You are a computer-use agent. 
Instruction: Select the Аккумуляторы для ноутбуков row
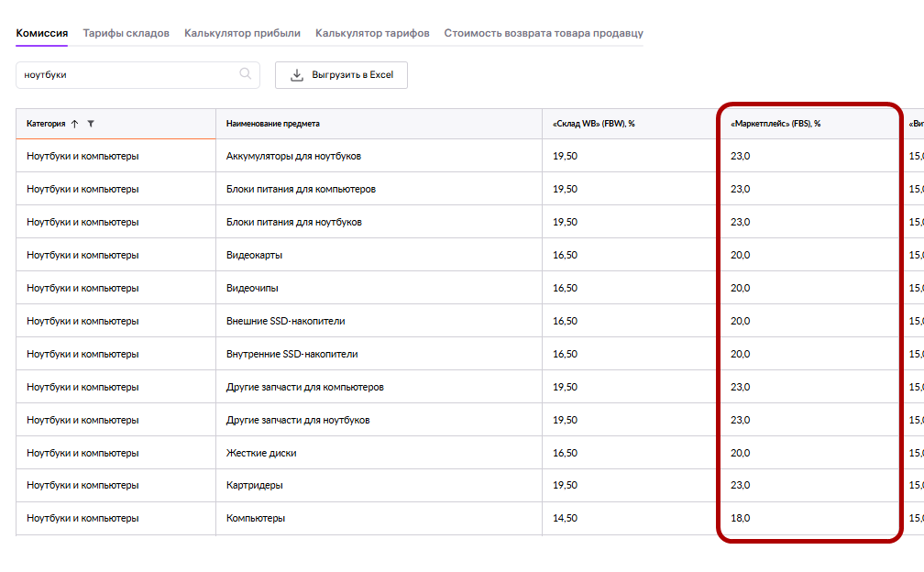pos(293,156)
